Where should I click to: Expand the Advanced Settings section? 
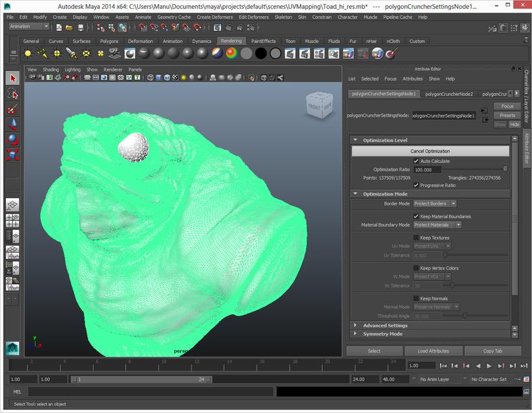pyautogui.click(x=385, y=326)
